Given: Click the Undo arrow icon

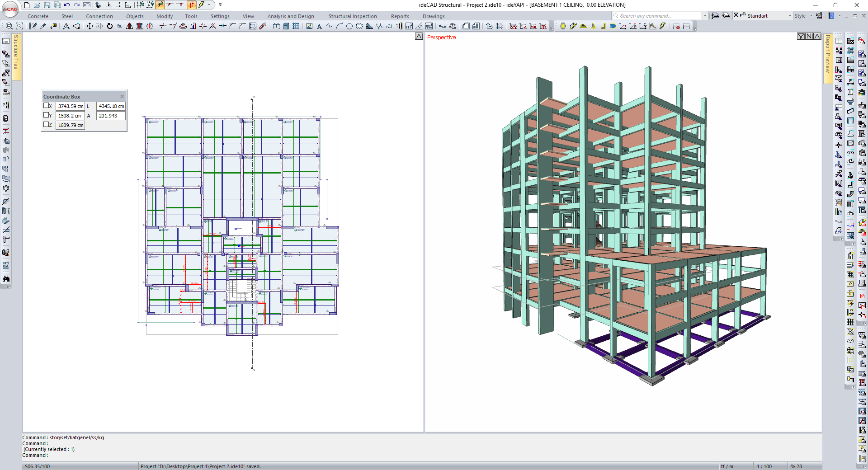Looking at the screenshot, I should pyautogui.click(x=67, y=5).
